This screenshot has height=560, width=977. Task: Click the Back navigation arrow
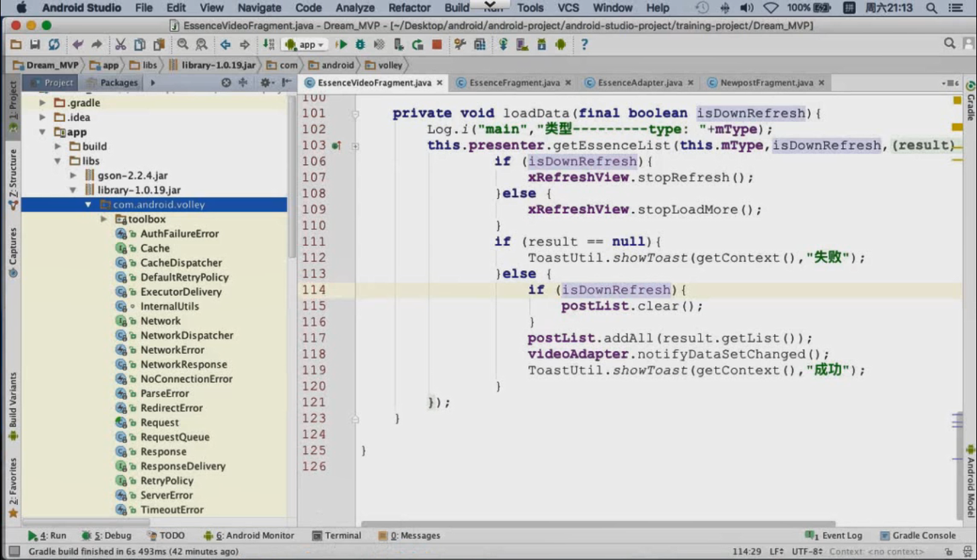225,44
